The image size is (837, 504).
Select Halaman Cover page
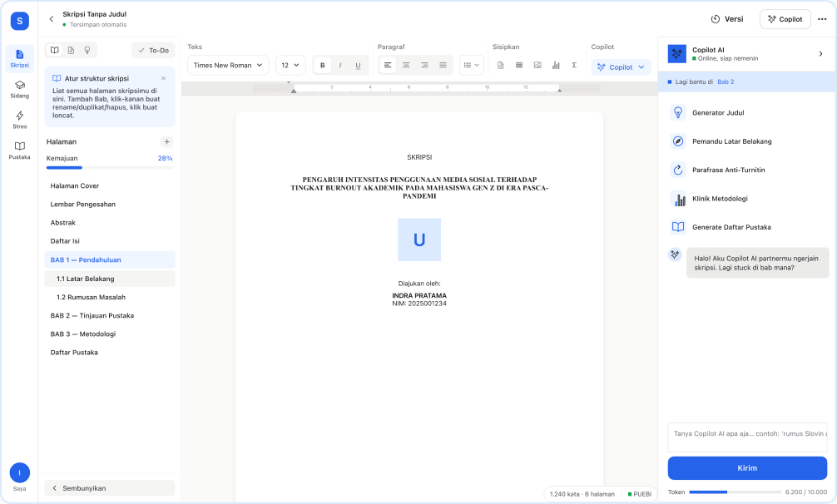(x=110, y=185)
